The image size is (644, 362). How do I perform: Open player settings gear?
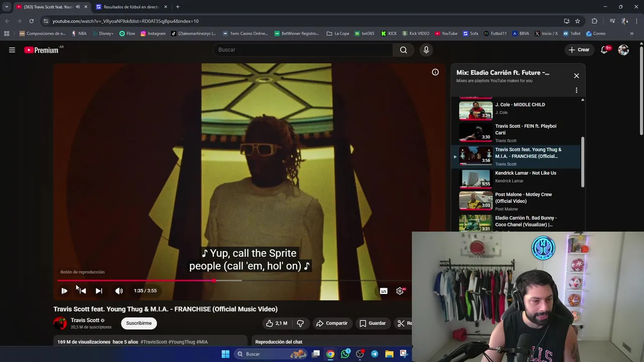point(400,291)
